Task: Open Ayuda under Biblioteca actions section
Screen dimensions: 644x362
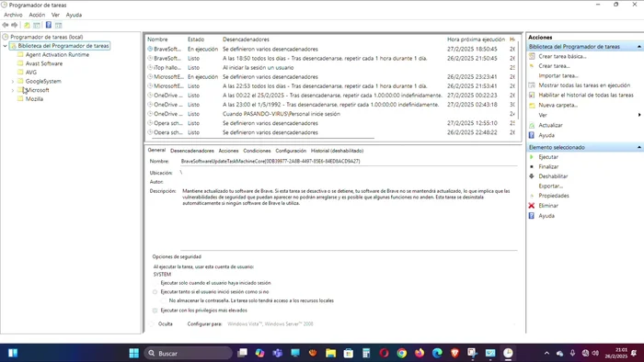Action: 546,135
